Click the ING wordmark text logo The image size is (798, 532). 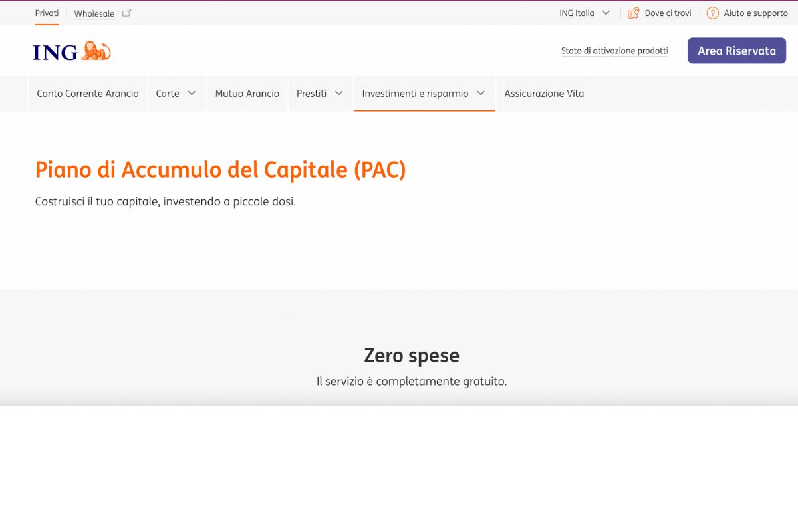pyautogui.click(x=55, y=52)
